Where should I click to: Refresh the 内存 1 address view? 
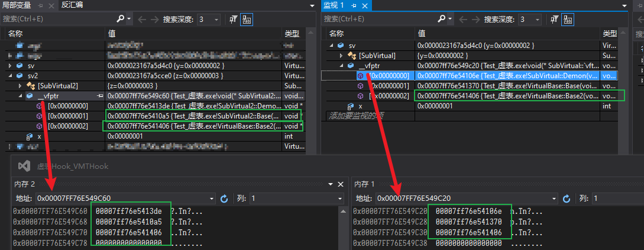click(567, 198)
